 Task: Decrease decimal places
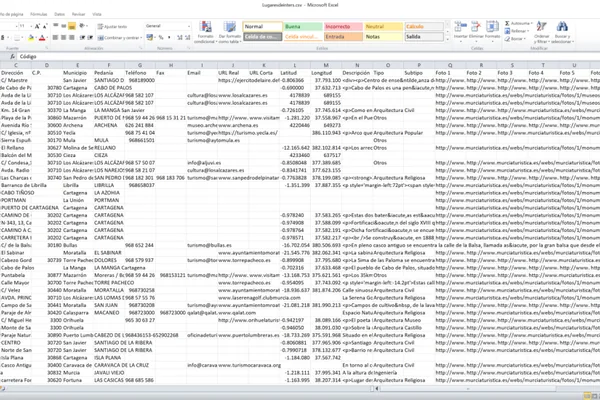(188, 38)
